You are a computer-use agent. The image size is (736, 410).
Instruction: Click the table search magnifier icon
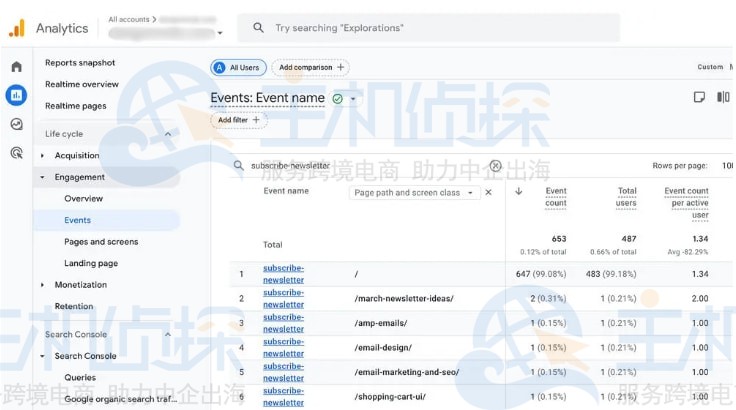tap(238, 165)
